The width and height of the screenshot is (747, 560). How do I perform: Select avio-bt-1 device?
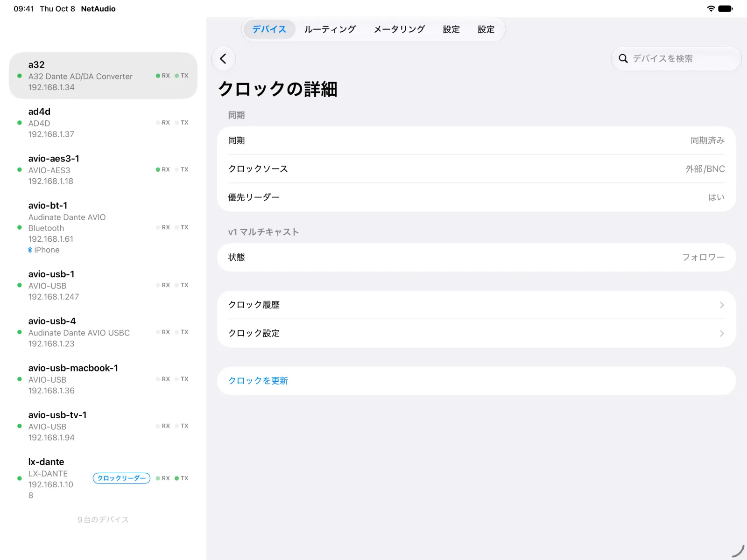103,227
